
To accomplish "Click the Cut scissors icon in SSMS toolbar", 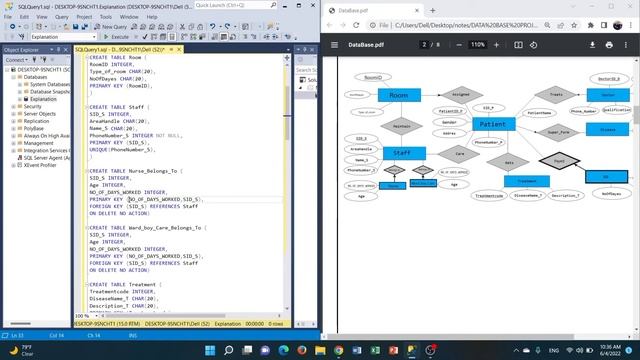I will tap(182, 27).
